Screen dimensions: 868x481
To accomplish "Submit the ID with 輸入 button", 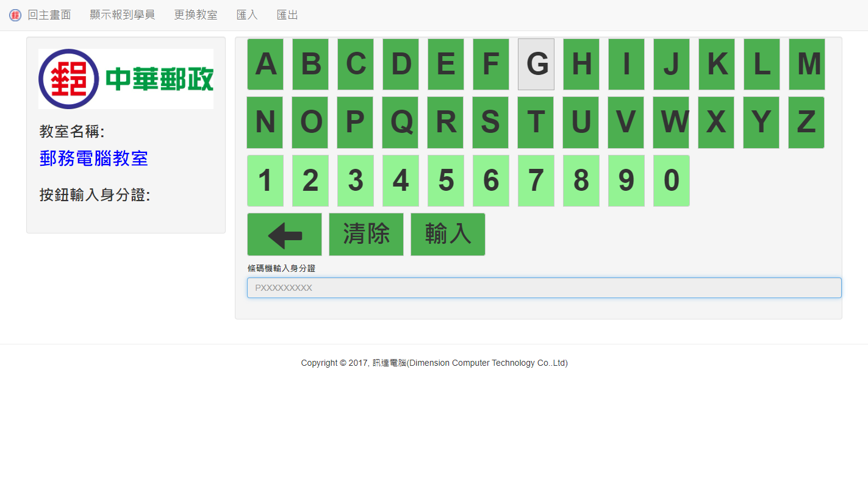I will pyautogui.click(x=448, y=235).
